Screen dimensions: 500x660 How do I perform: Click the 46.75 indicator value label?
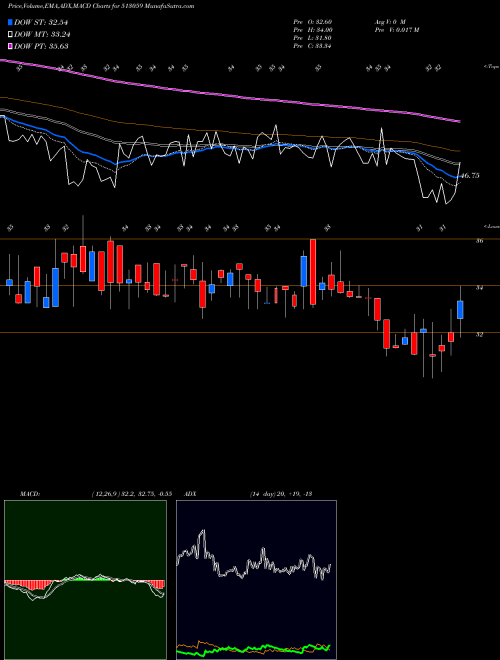click(470, 176)
